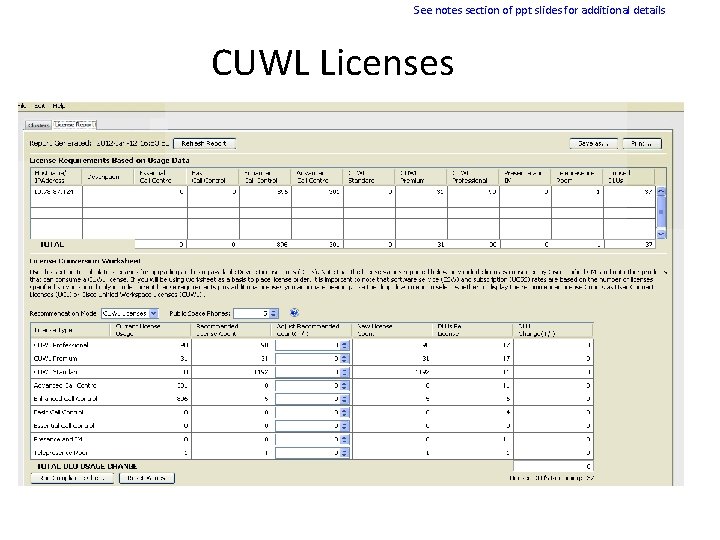
Task: Switch to the Clusters tab
Action: click(x=38, y=125)
